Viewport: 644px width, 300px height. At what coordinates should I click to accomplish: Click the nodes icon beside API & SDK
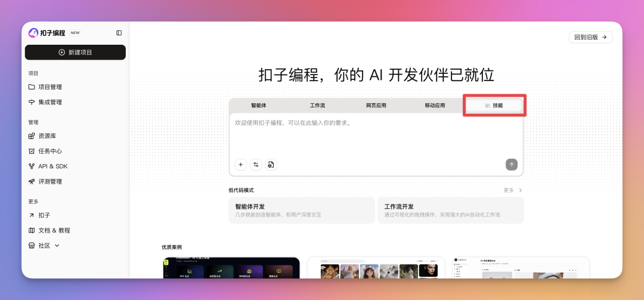point(32,166)
